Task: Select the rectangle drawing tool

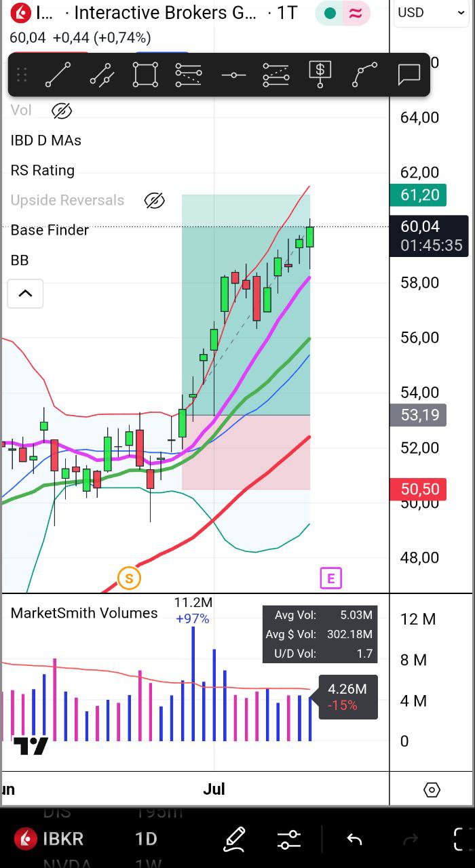Action: (x=145, y=75)
